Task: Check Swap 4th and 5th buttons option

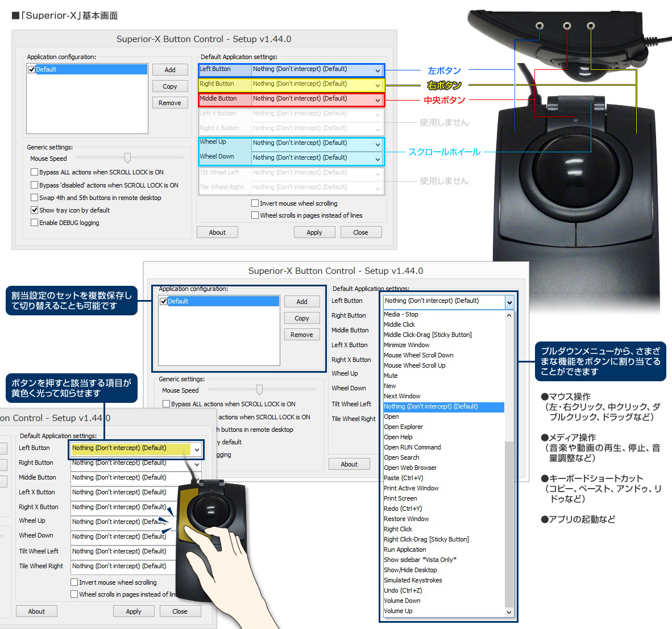Action: coord(34,197)
